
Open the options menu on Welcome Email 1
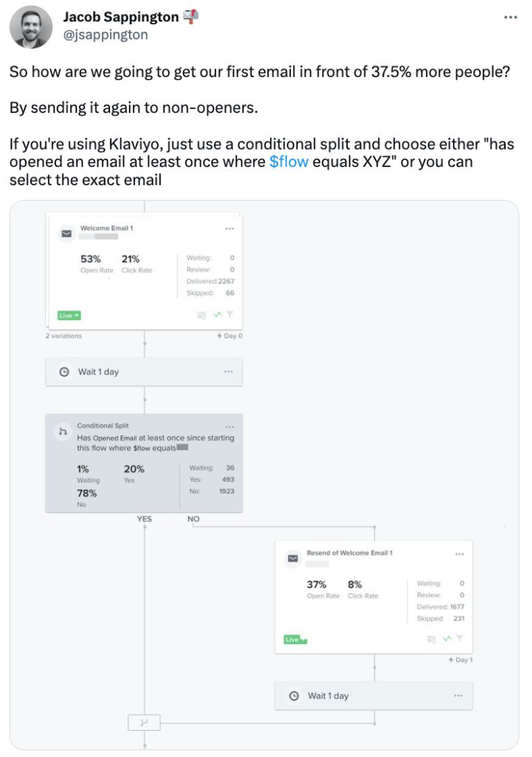click(x=230, y=228)
